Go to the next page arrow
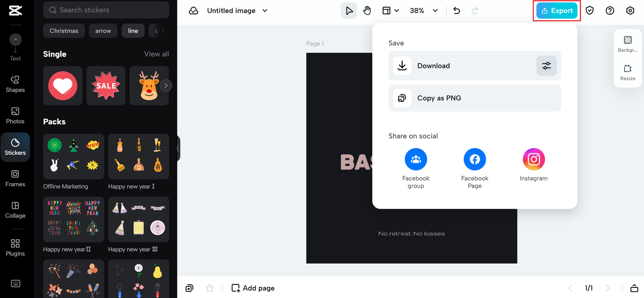 pos(607,288)
